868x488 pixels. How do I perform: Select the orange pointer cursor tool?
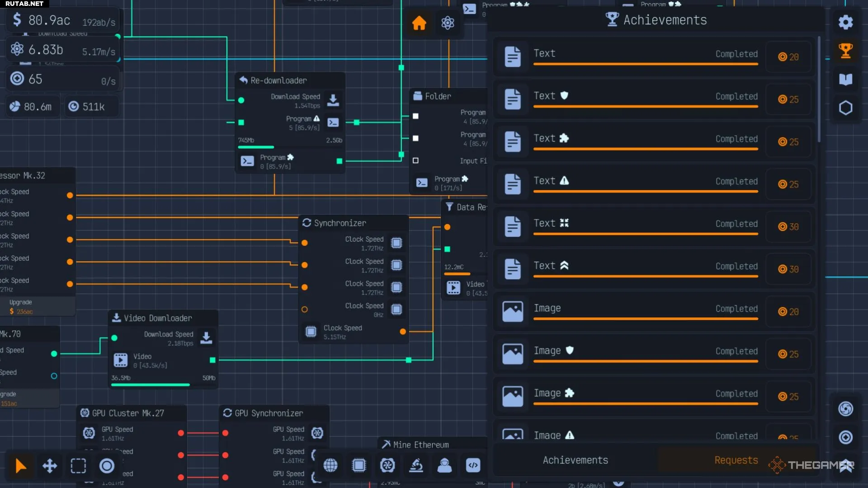[20, 465]
